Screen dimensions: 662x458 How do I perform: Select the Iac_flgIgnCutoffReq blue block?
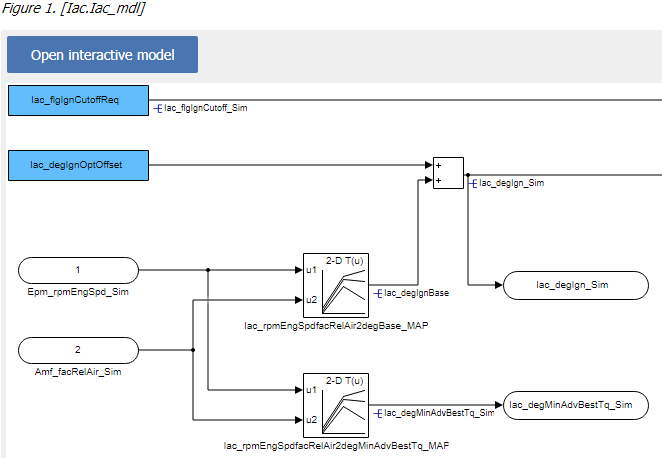[x=78, y=101]
